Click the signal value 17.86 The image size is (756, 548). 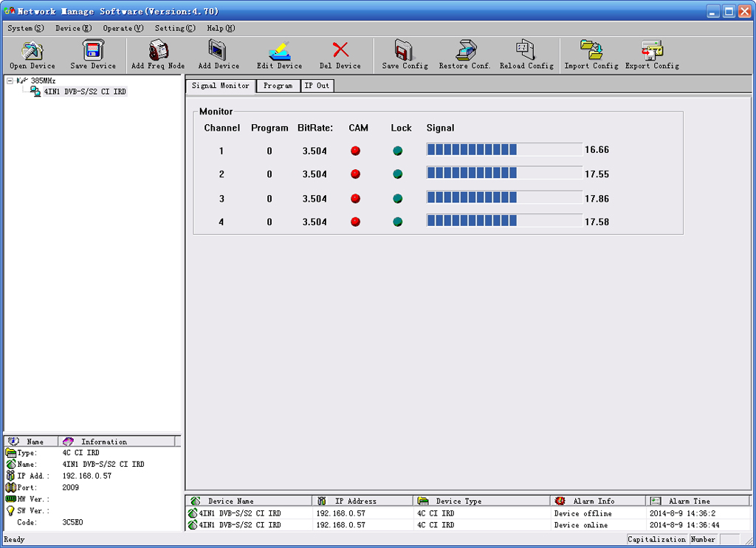[597, 199]
